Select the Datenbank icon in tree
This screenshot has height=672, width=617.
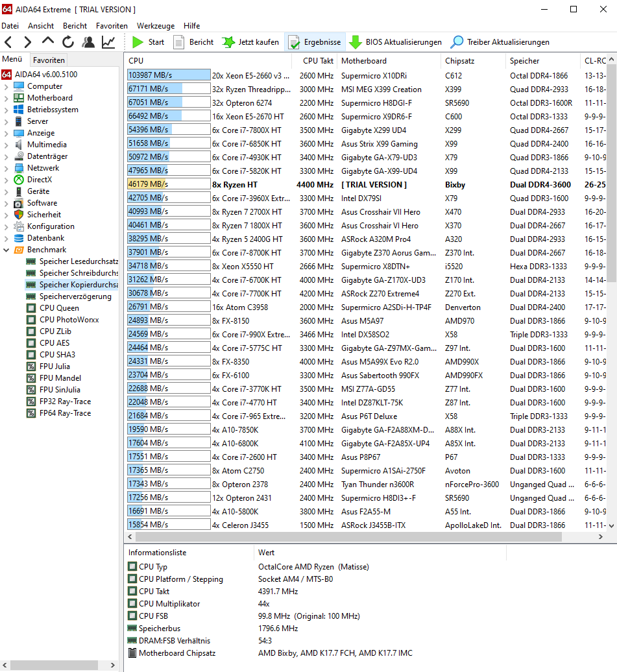(x=18, y=238)
